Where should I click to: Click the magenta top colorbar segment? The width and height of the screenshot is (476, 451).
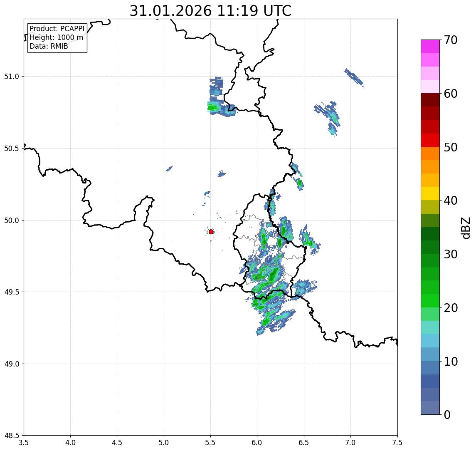430,47
